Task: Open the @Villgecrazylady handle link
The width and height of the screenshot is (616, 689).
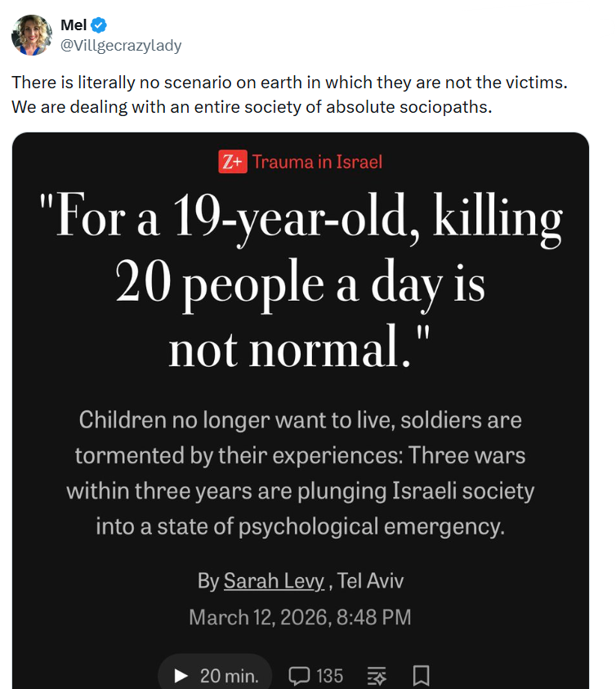Action: click(121, 45)
